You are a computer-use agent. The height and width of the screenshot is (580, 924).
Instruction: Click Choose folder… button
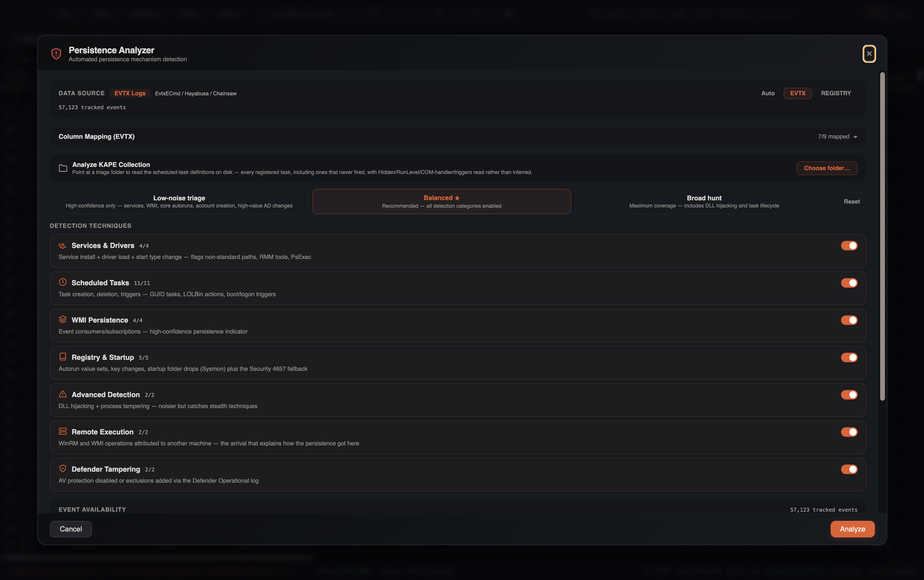click(x=827, y=168)
